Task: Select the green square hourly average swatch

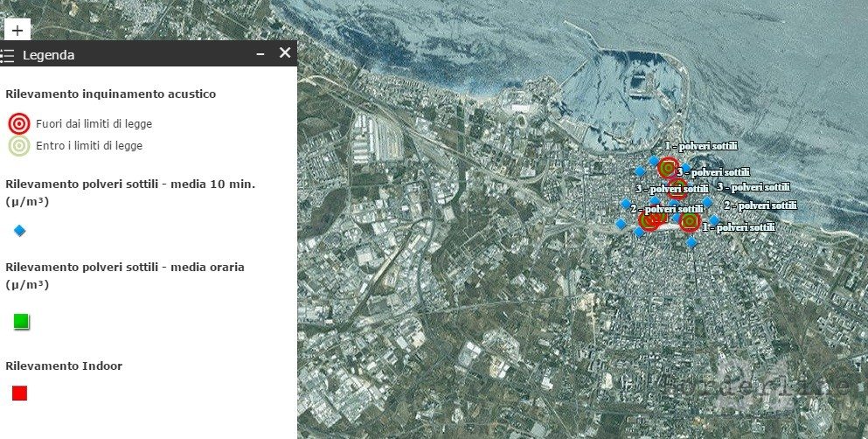Action: pyautogui.click(x=21, y=322)
